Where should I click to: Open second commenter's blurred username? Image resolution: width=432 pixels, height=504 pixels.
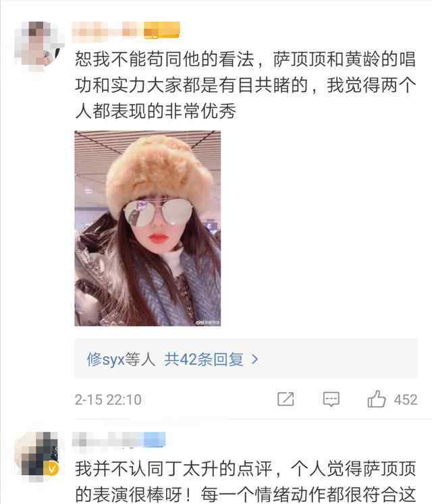107,439
